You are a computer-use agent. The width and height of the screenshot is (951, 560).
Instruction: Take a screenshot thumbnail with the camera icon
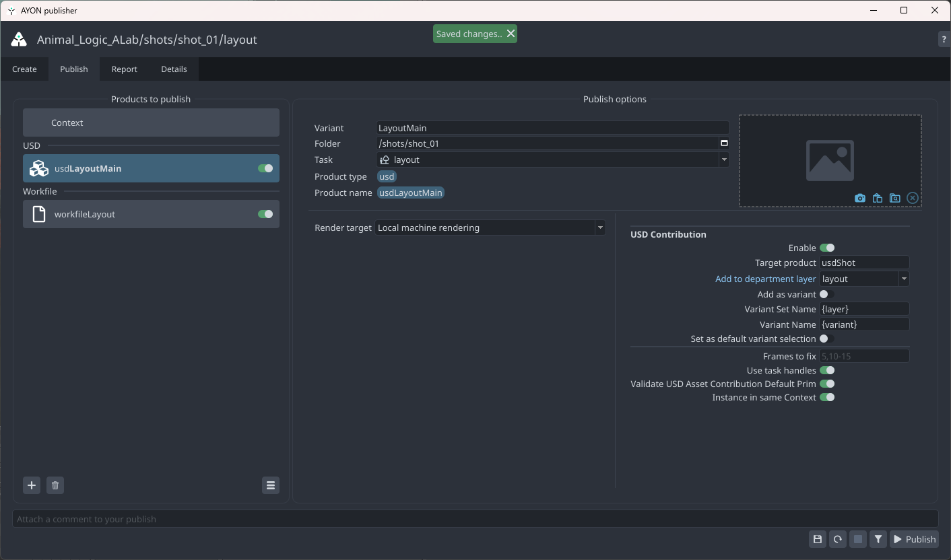point(860,198)
